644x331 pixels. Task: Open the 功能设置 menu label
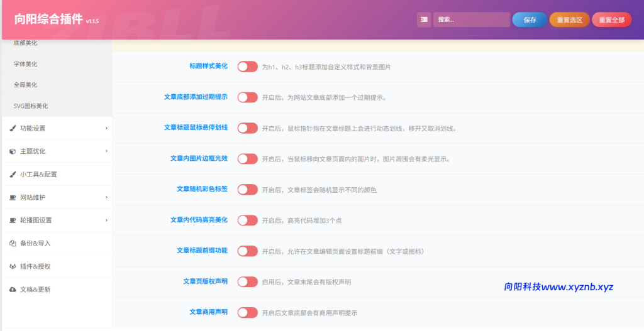pos(33,128)
